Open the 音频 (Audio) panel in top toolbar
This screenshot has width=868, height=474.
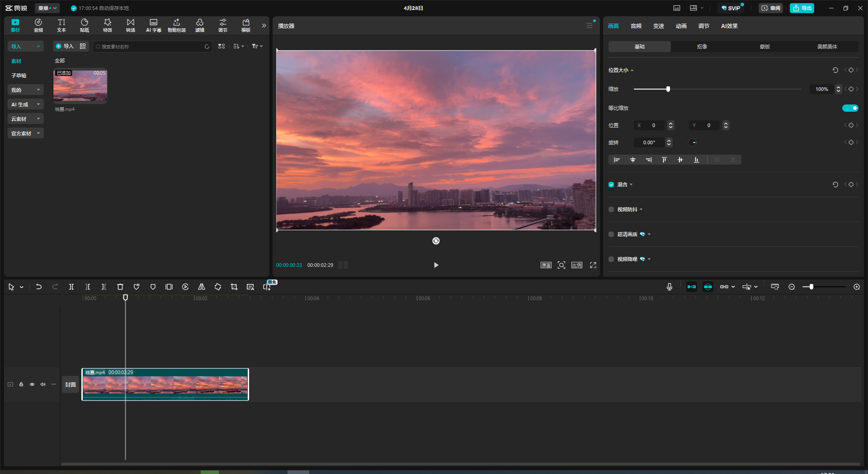pos(38,25)
